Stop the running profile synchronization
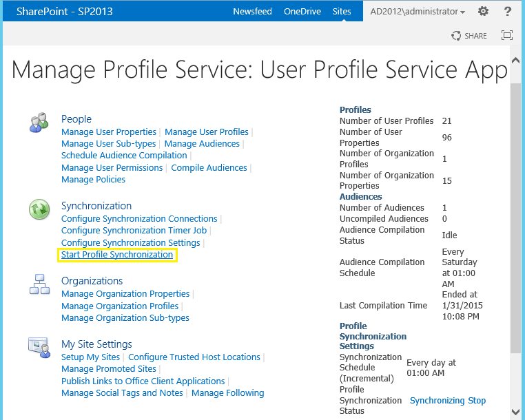Image resolution: width=525 pixels, height=420 pixels. pos(477,401)
